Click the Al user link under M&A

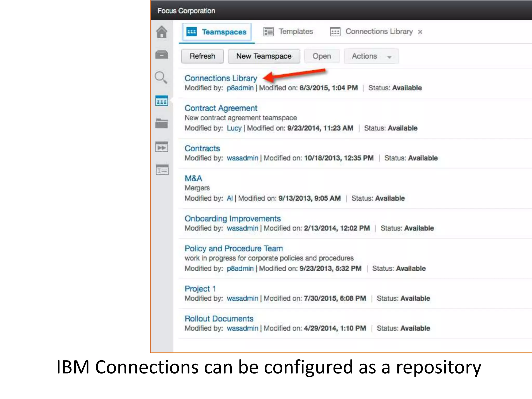click(230, 198)
